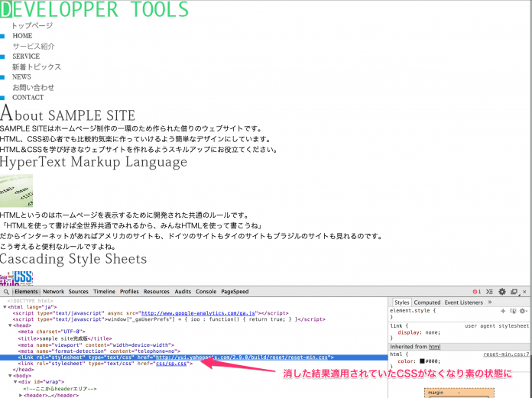Show the console drawer icon

[x=489, y=292]
